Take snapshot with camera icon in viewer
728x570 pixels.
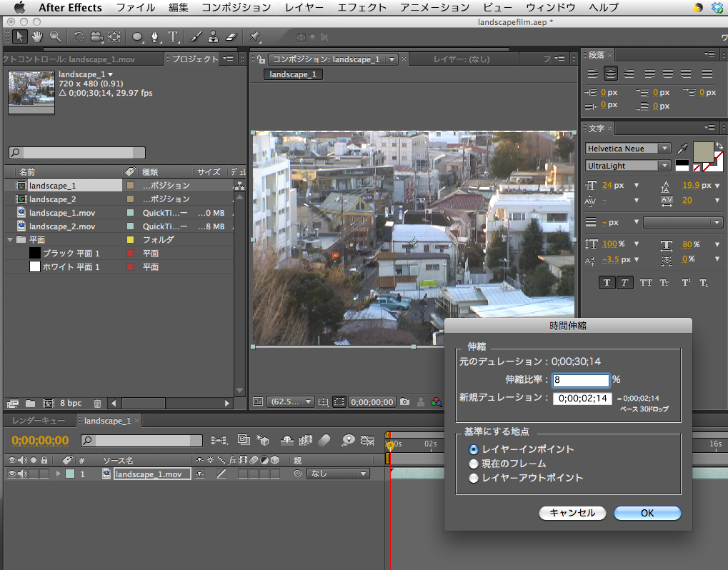pyautogui.click(x=405, y=402)
